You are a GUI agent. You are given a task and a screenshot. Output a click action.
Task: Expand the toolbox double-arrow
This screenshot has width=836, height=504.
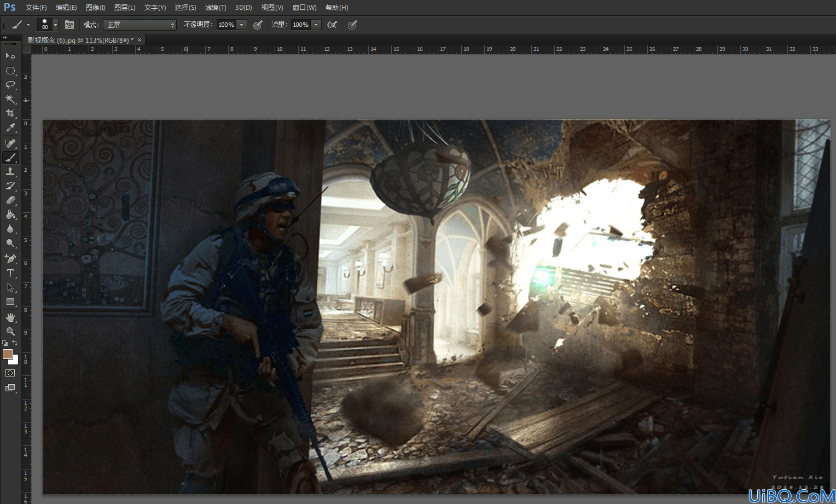click(x=4, y=38)
